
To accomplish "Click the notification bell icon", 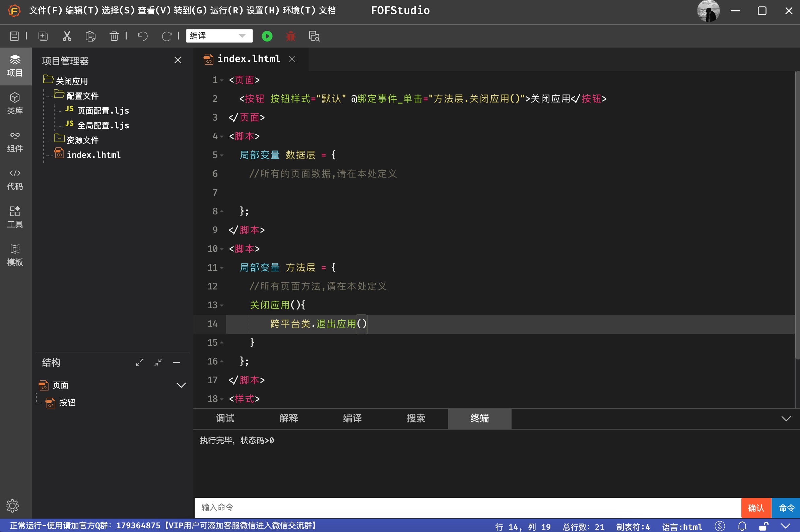I will (x=742, y=526).
